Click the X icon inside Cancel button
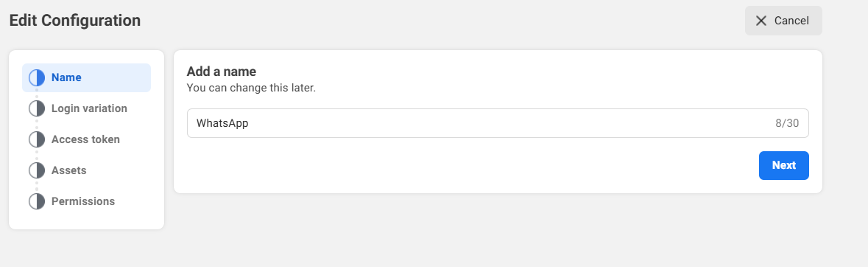Image resolution: width=868 pixels, height=267 pixels. pos(761,21)
